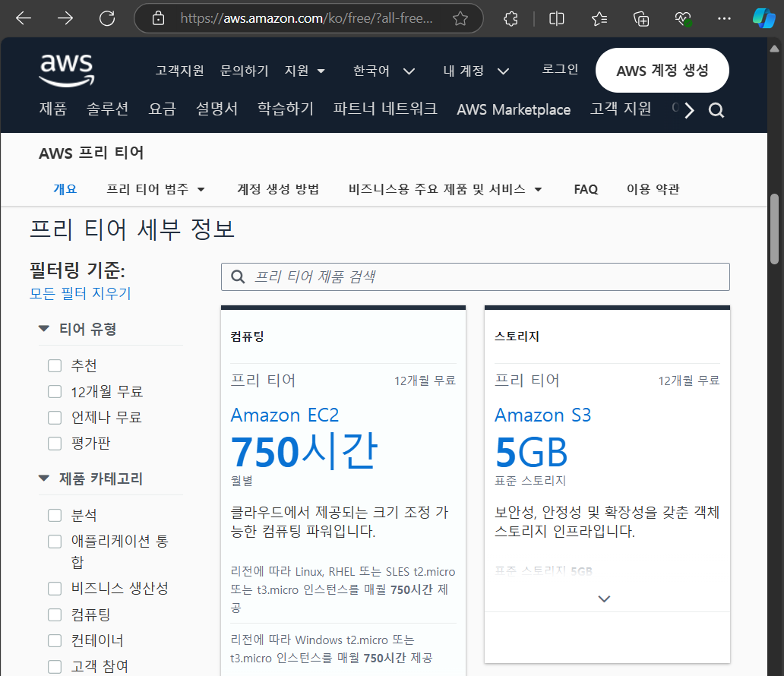Open the AWS Marketplace navigation menu
Screen dimensions: 784x676
click(514, 109)
